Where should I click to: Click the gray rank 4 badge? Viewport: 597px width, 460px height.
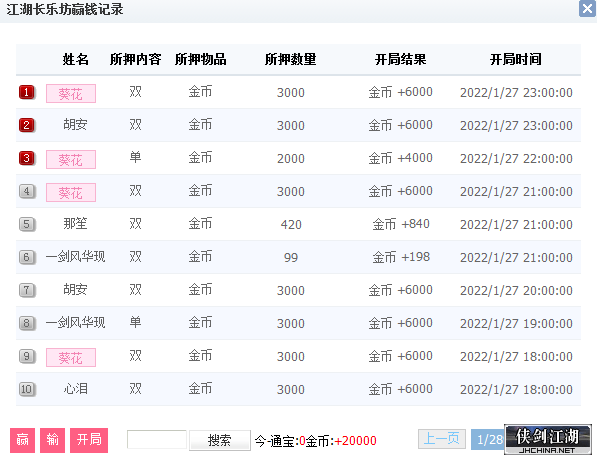point(27,191)
